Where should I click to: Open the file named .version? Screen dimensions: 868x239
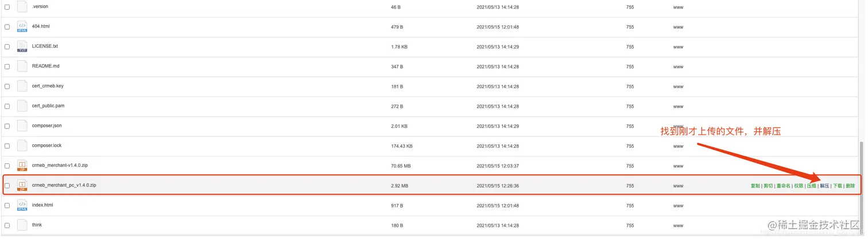pos(40,6)
